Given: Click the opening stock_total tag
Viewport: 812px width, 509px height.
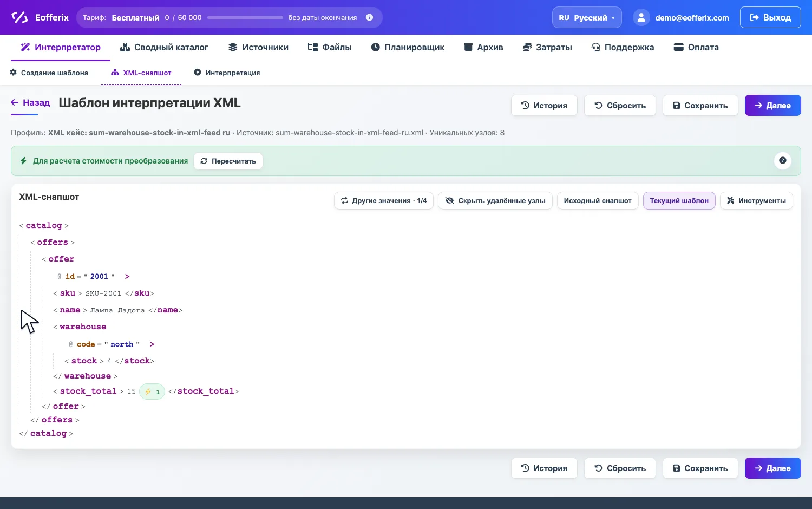Looking at the screenshot, I should coord(88,391).
